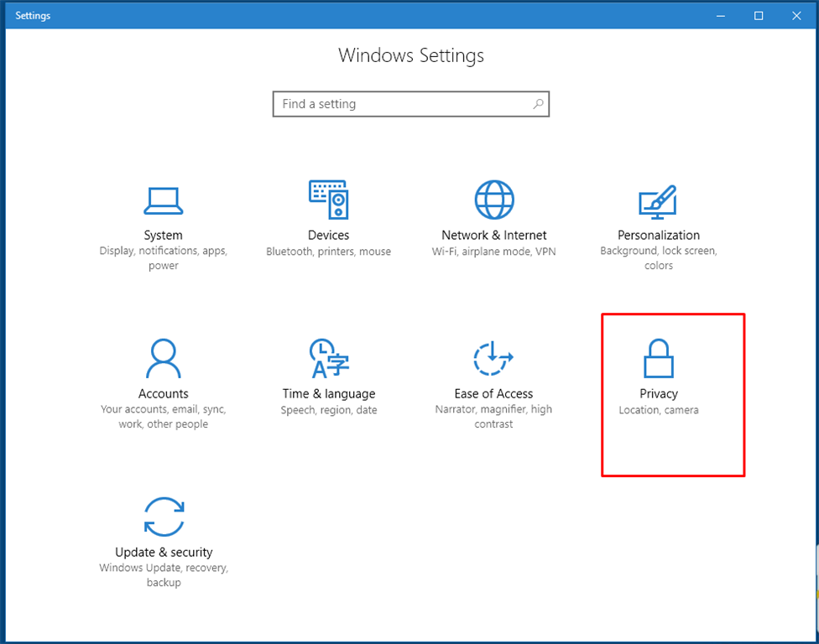819x644 pixels.
Task: Click the Network & Internet label
Action: (494, 236)
